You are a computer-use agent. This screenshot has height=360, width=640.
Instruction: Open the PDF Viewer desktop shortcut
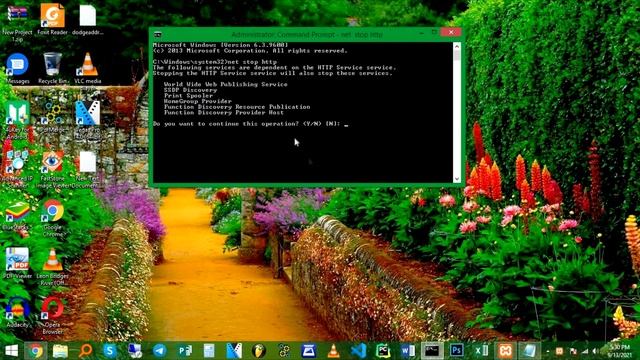tap(17, 263)
